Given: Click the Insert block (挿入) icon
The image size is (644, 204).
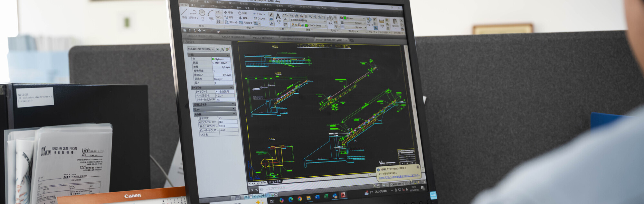Looking at the screenshot, I should coord(330,19).
